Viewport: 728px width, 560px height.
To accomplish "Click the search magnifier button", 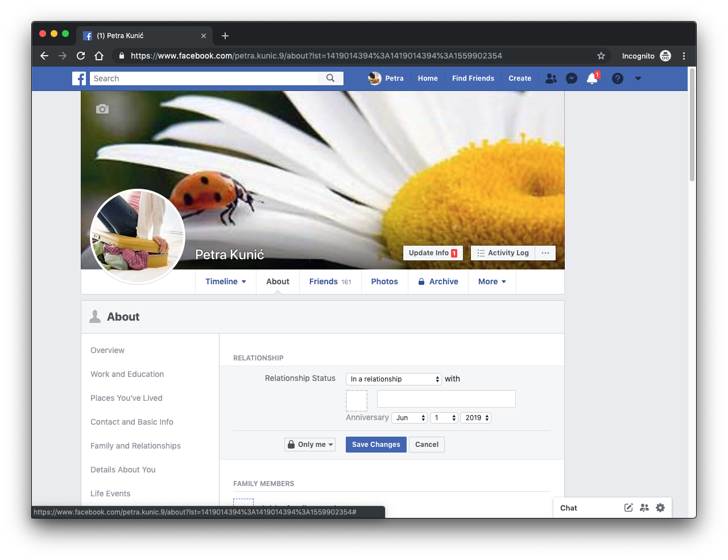I will point(330,78).
